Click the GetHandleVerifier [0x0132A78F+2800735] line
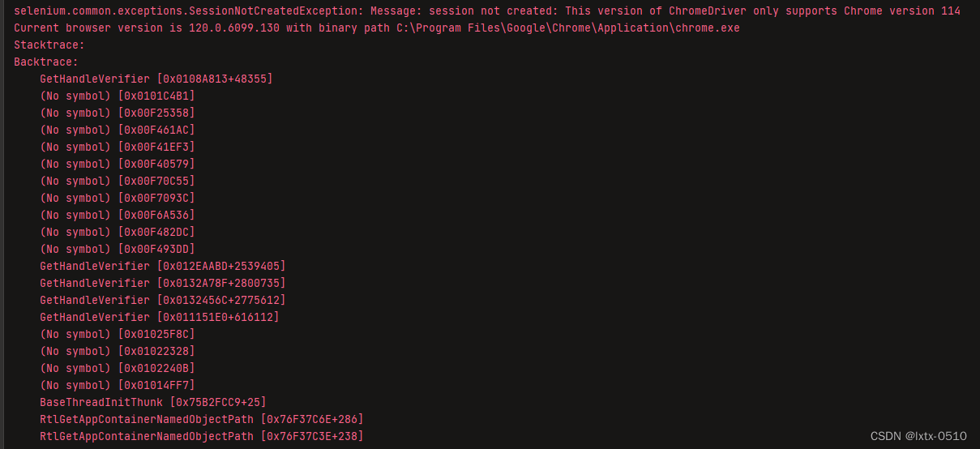 click(163, 284)
